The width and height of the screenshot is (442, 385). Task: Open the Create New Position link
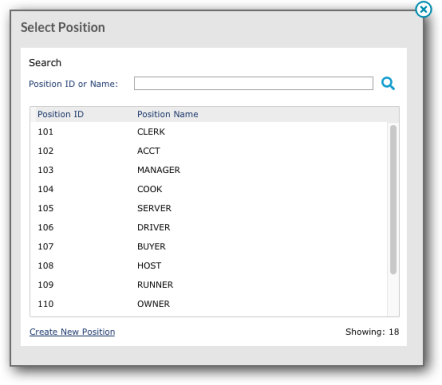(72, 332)
